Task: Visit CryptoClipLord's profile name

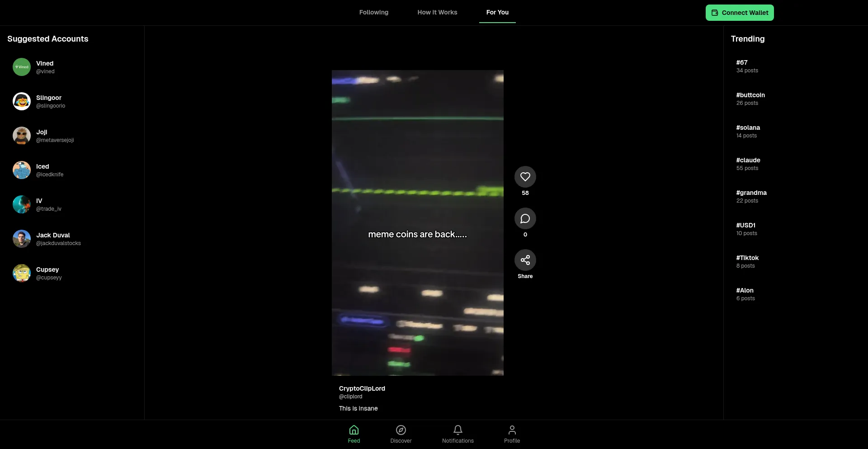Action: coord(362,388)
